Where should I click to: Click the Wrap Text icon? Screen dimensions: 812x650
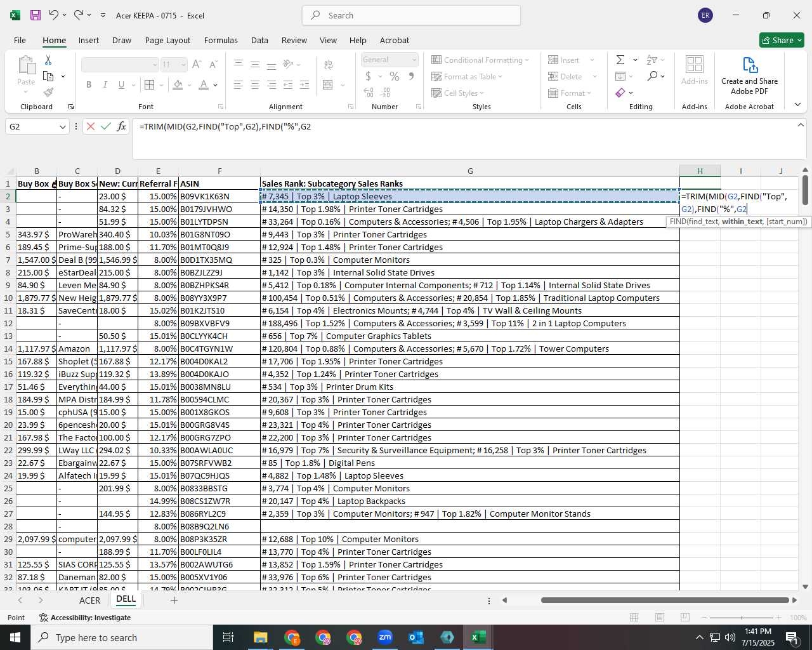(328, 64)
